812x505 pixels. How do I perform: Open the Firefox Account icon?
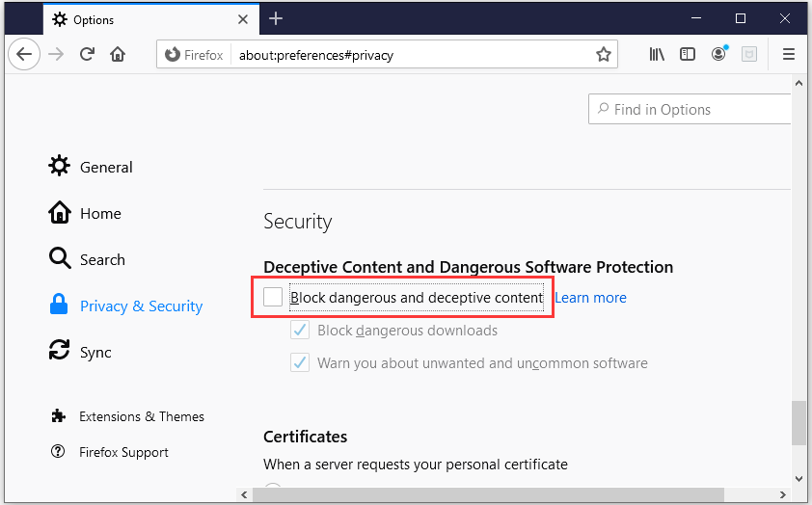pyautogui.click(x=718, y=53)
